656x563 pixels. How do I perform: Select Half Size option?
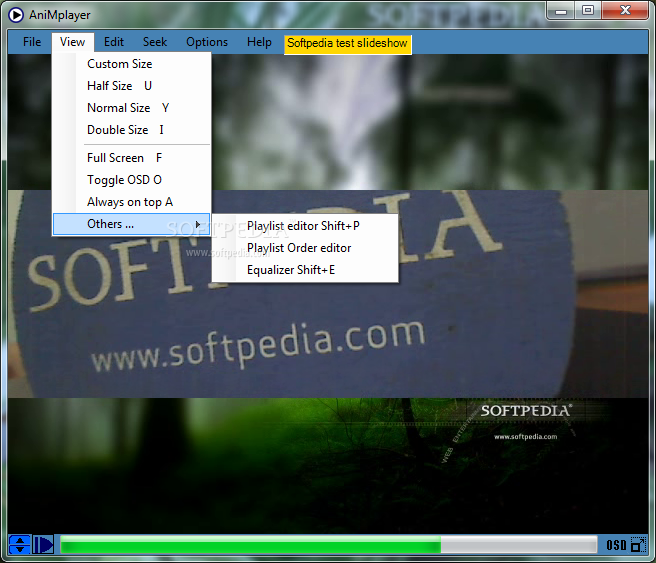pos(131,86)
